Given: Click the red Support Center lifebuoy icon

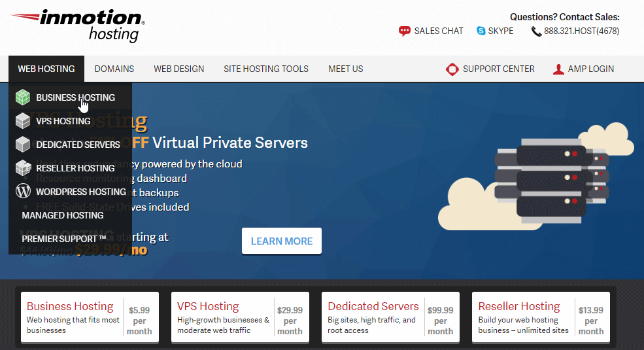Looking at the screenshot, I should tap(452, 69).
